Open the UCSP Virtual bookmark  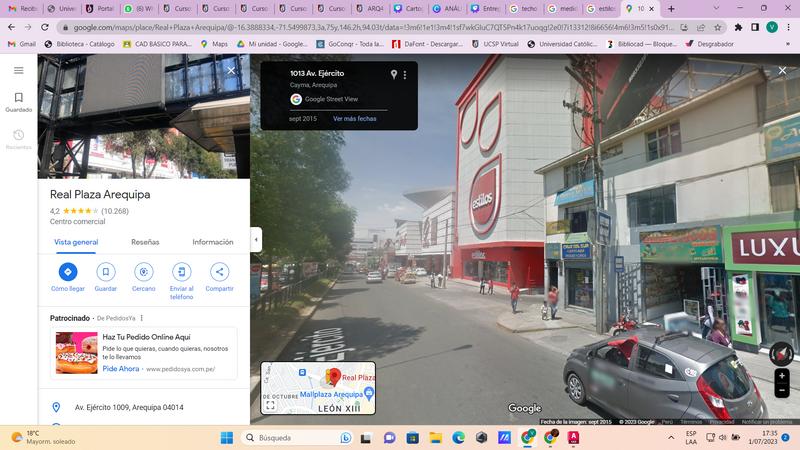coord(495,44)
